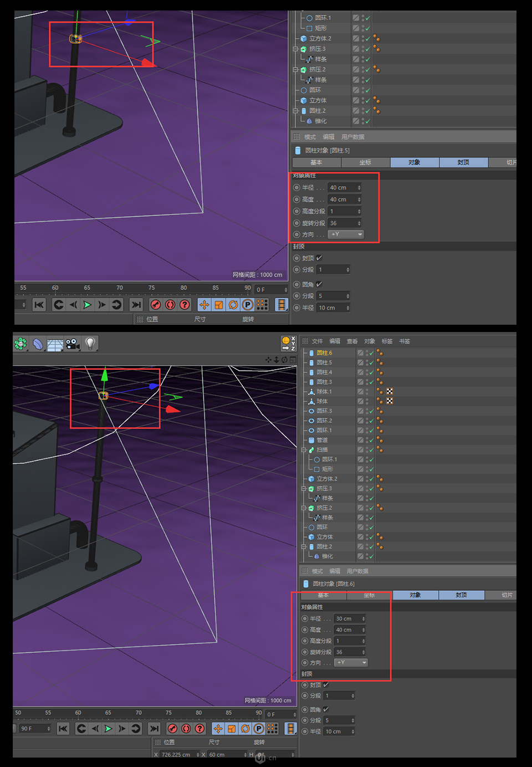Switch to the 坐标 tab in attributes

369,595
